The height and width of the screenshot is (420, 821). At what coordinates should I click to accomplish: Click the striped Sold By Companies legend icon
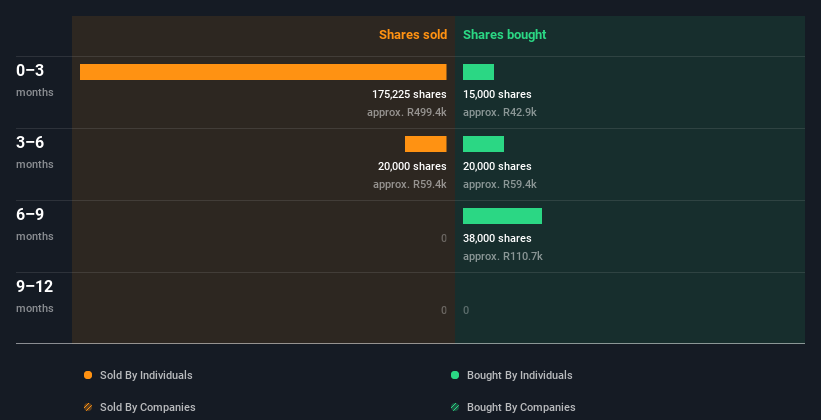click(x=88, y=407)
